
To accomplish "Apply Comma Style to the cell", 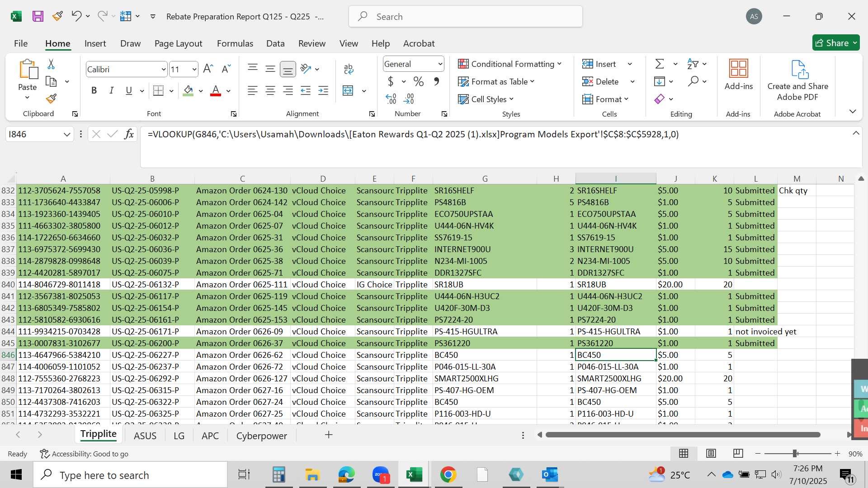I will [436, 82].
